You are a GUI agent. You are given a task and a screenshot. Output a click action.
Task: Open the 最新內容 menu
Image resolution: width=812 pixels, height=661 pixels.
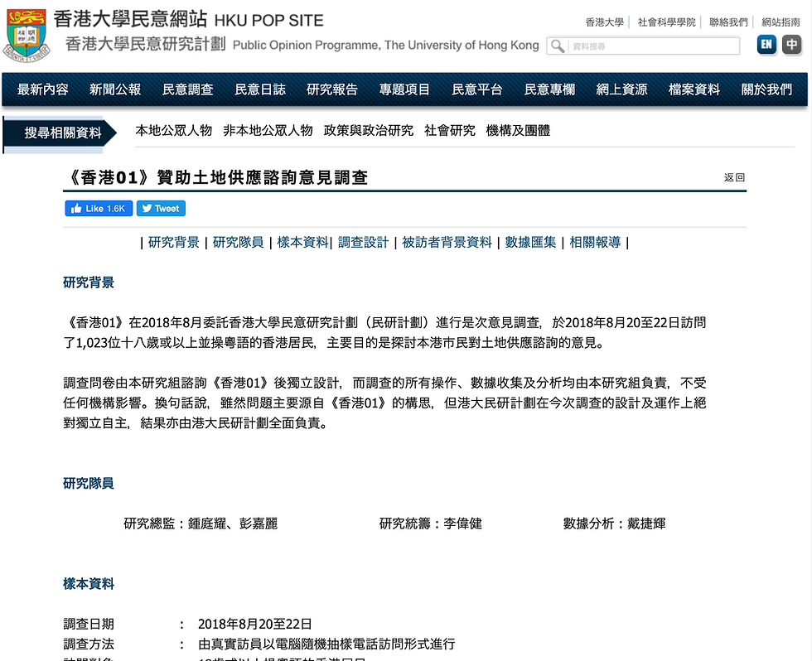pyautogui.click(x=43, y=89)
